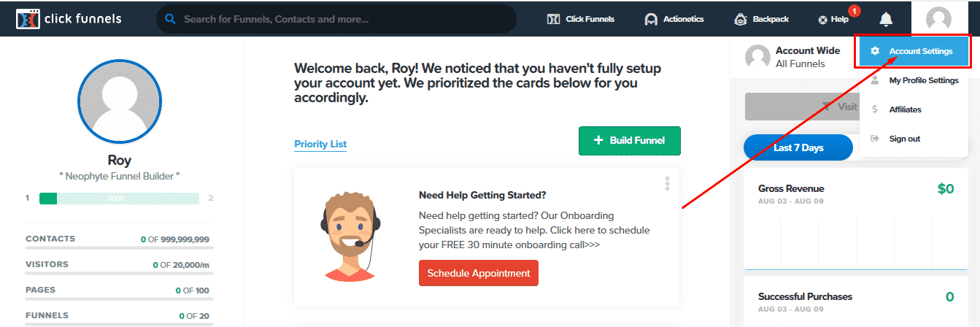Choose My Profile Settings menu entry
The width and height of the screenshot is (980, 327).
914,80
